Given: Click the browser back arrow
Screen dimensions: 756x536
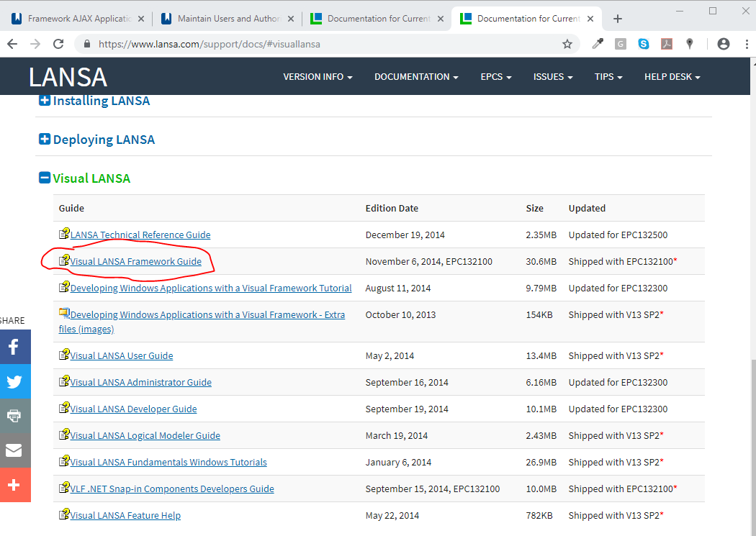Looking at the screenshot, I should pyautogui.click(x=13, y=44).
